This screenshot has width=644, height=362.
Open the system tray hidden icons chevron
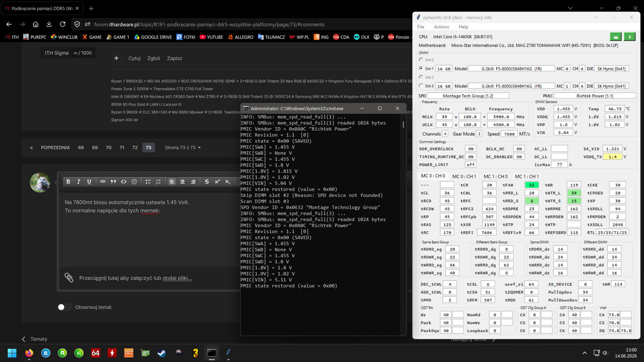584,353
